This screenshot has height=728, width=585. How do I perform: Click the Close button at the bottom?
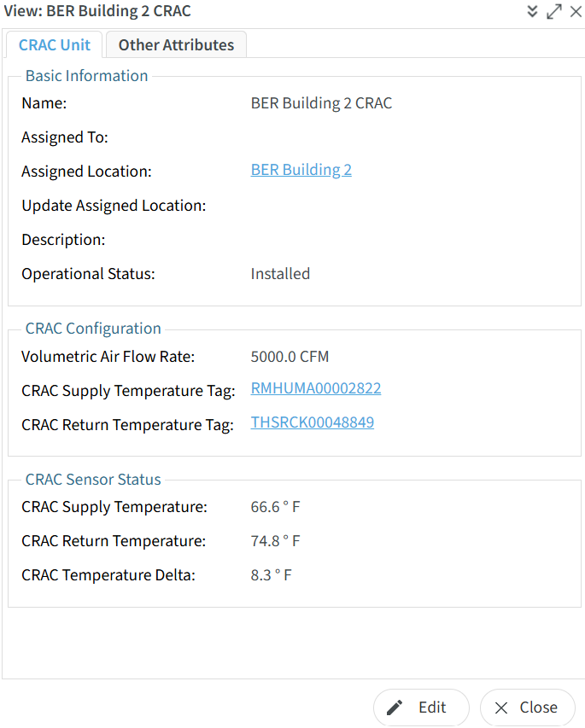point(527,708)
